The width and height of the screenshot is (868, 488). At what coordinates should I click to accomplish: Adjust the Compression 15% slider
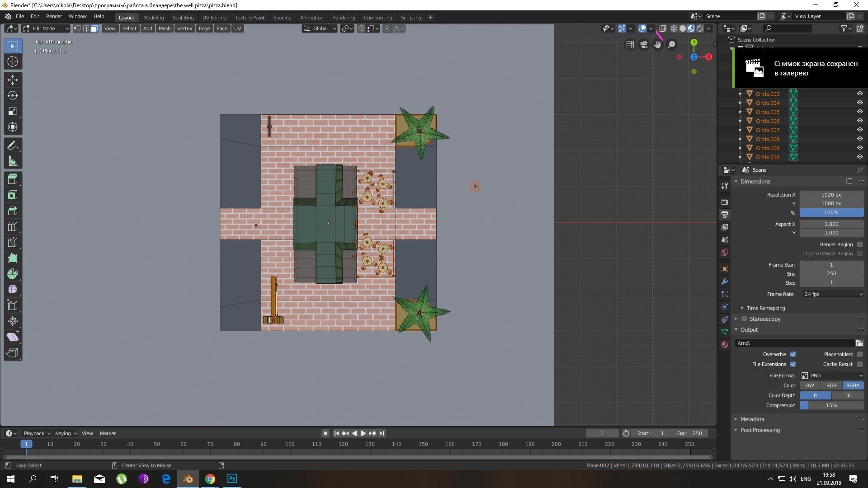tap(831, 405)
